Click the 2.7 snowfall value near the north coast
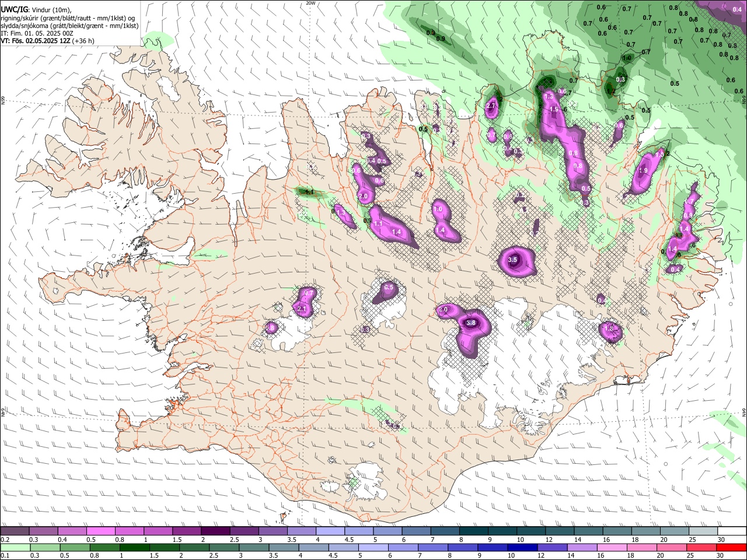The image size is (747, 560). [x=491, y=106]
